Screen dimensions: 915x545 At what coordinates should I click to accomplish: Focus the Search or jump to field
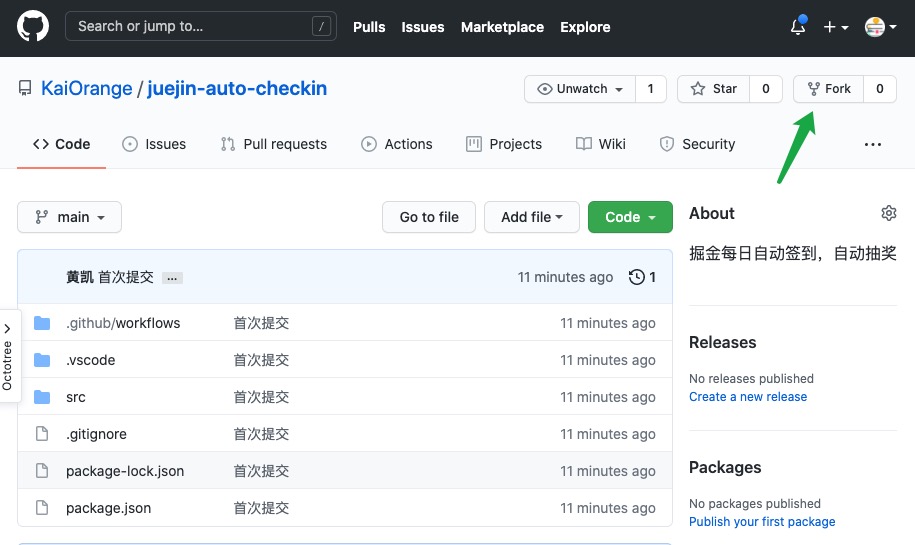201,26
